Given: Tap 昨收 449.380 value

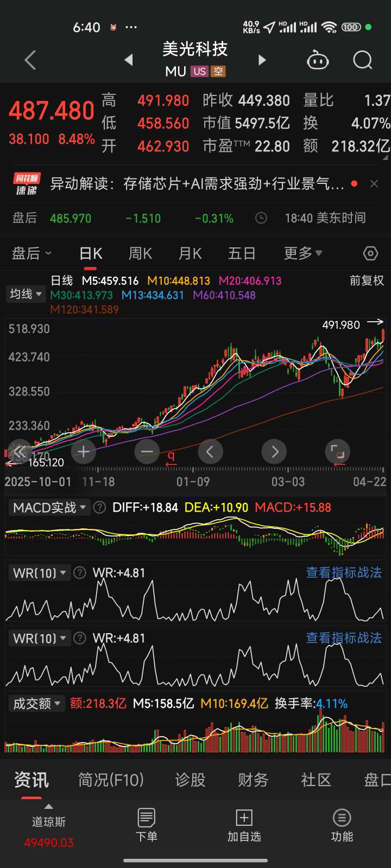Looking at the screenshot, I should click(264, 100).
